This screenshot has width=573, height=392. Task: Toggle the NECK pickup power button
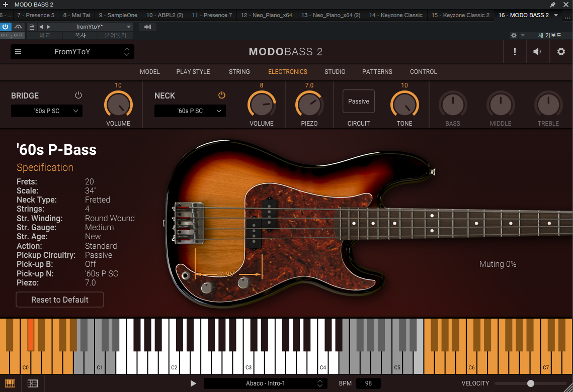[222, 95]
